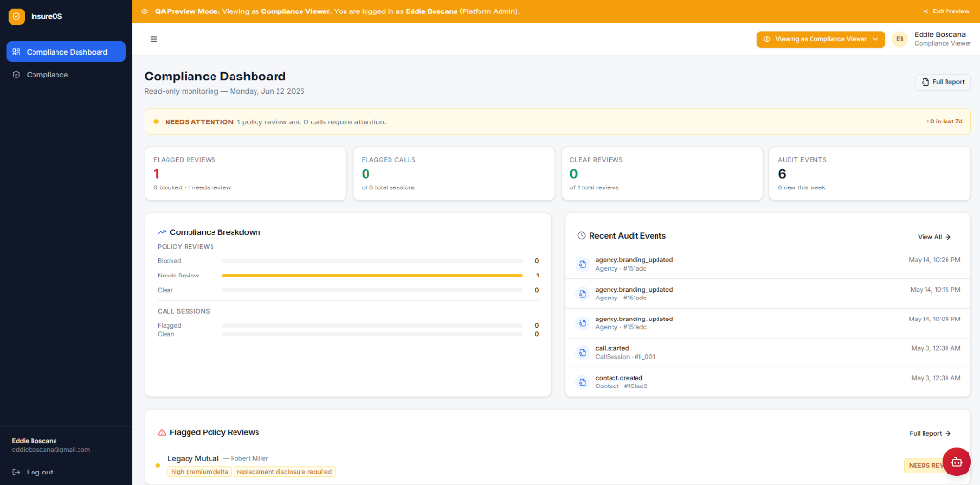Click Exit Preview in the banner
The height and width of the screenshot is (485, 980).
pyautogui.click(x=947, y=11)
